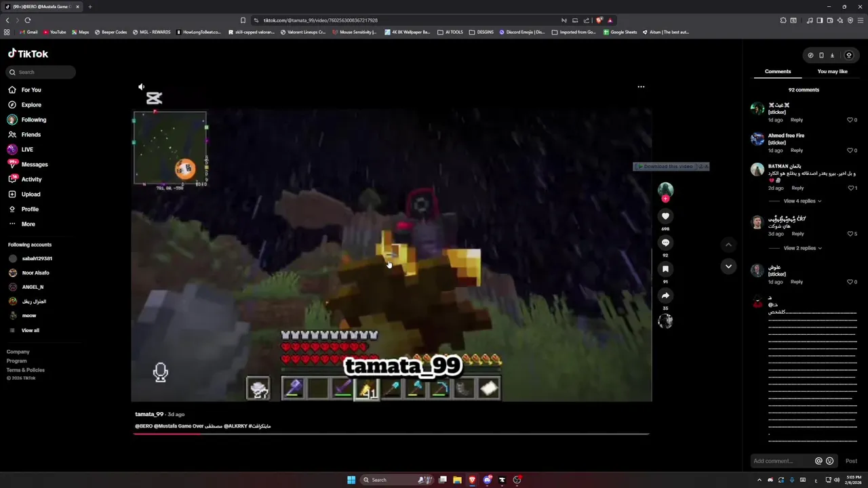
Task: Click the TikTok logo
Action: coord(28,54)
